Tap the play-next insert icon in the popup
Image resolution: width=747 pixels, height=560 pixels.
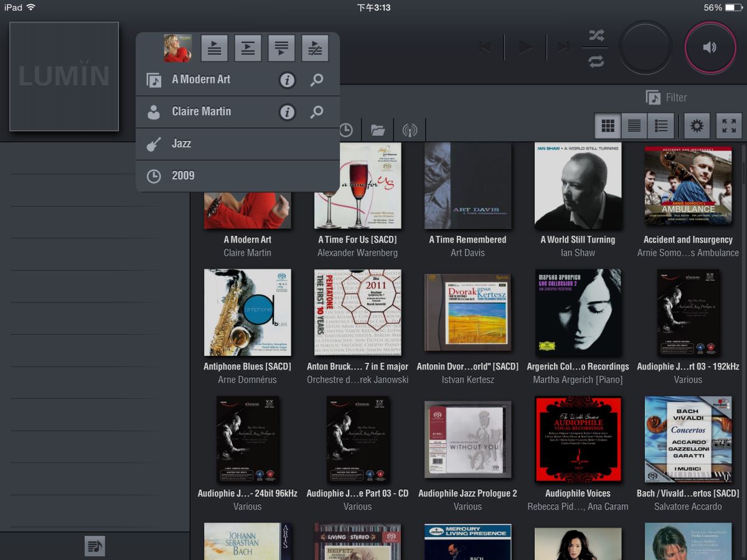(248, 48)
